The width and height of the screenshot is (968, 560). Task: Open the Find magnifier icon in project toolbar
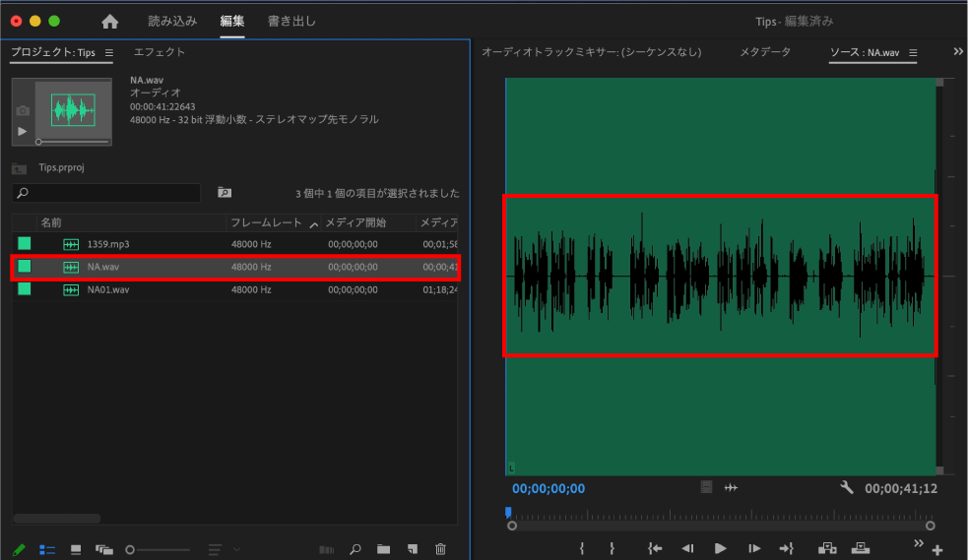pos(355,549)
